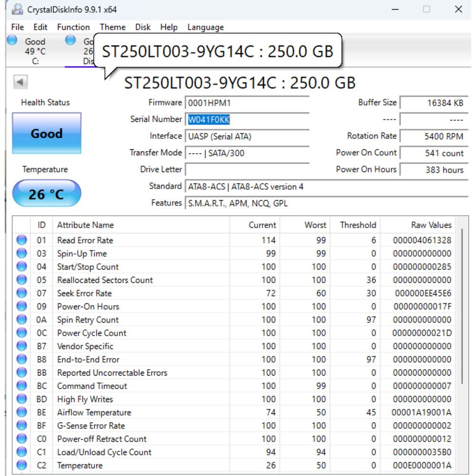
Task: Click the status orb for Start/Stop Count
Action: coord(21,267)
